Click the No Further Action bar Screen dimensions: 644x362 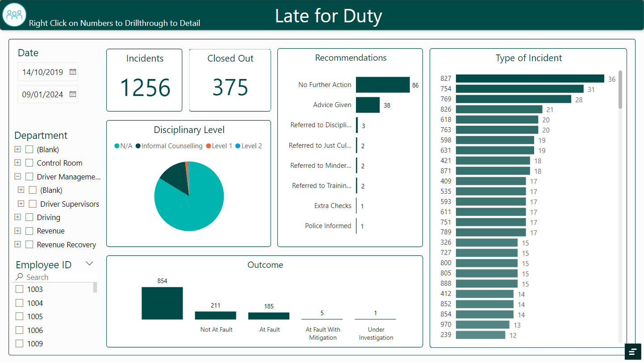(383, 85)
